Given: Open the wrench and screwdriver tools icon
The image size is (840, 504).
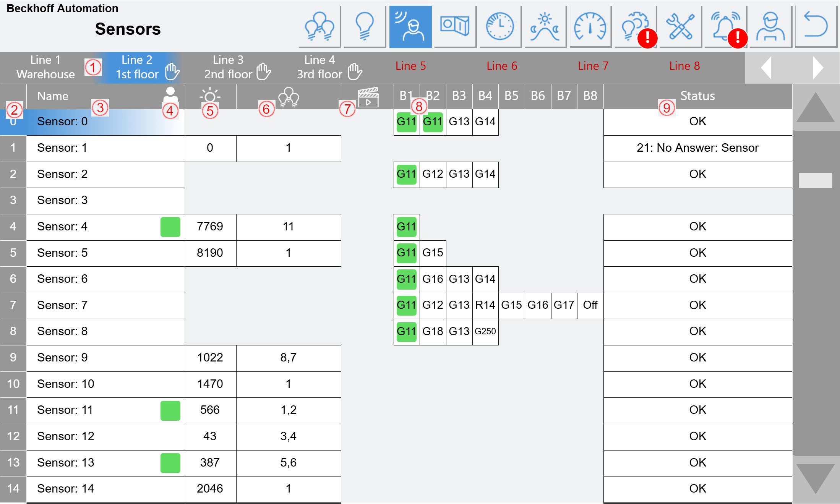Looking at the screenshot, I should (680, 27).
